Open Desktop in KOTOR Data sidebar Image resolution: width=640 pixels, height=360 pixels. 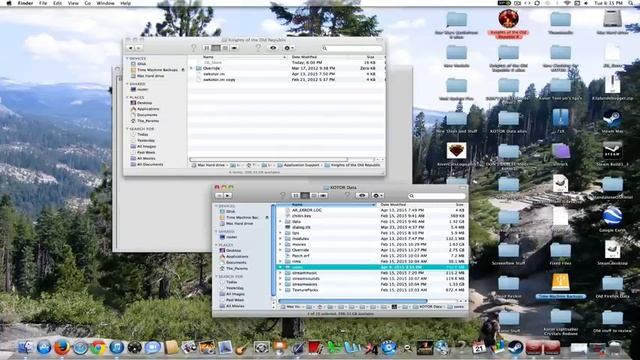coord(233,251)
